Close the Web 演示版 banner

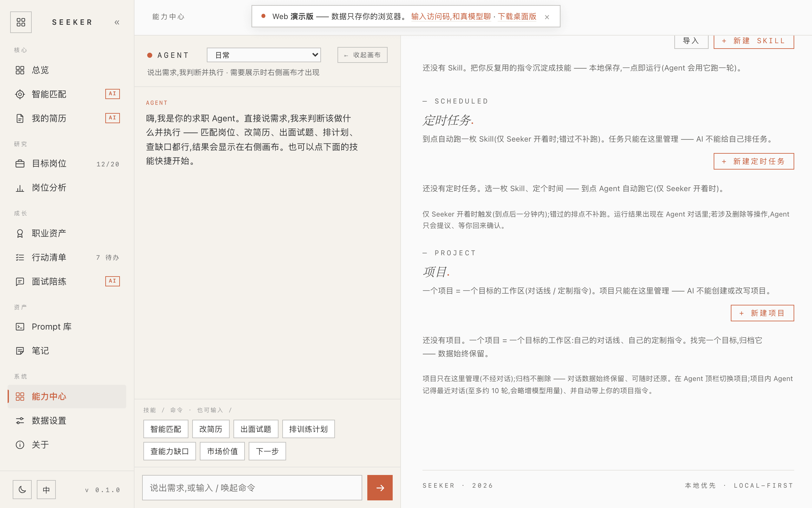point(547,17)
